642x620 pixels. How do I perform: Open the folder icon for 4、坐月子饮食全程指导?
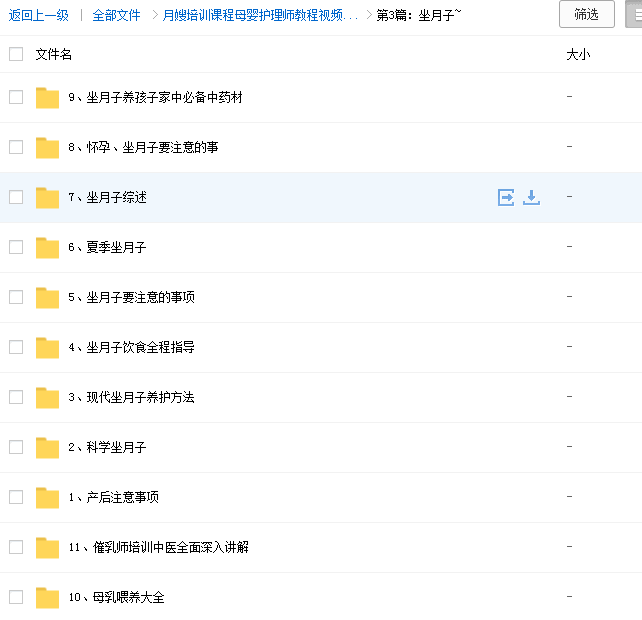pos(47,348)
